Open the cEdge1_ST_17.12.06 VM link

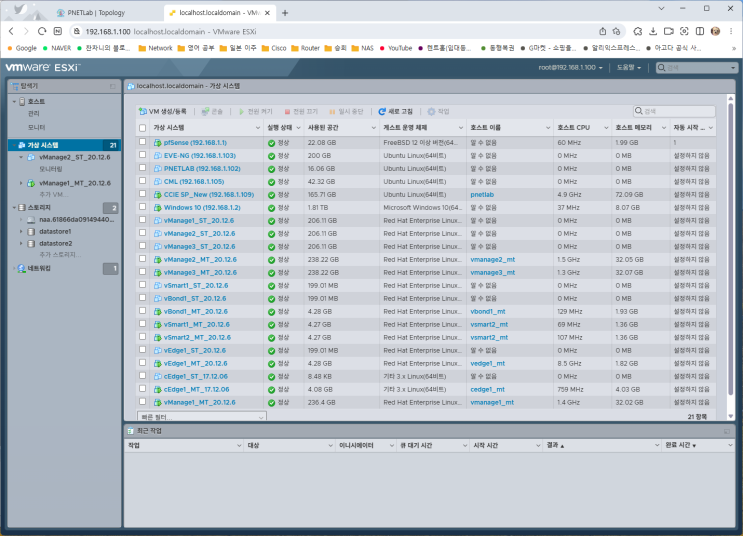(195, 377)
